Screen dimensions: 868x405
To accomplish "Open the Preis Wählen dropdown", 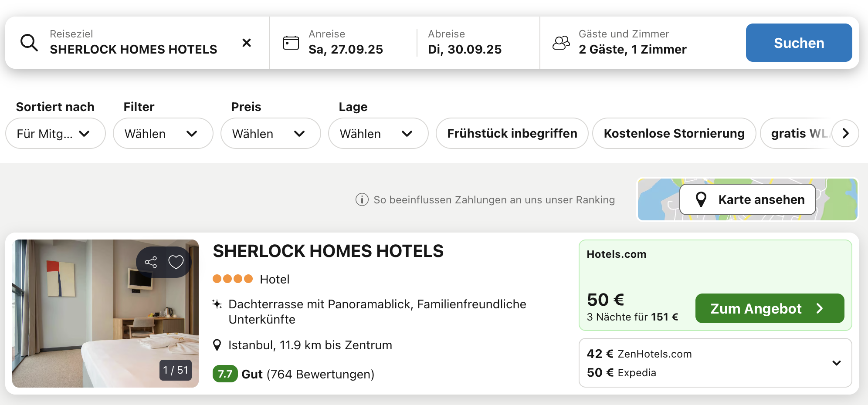I will [271, 133].
